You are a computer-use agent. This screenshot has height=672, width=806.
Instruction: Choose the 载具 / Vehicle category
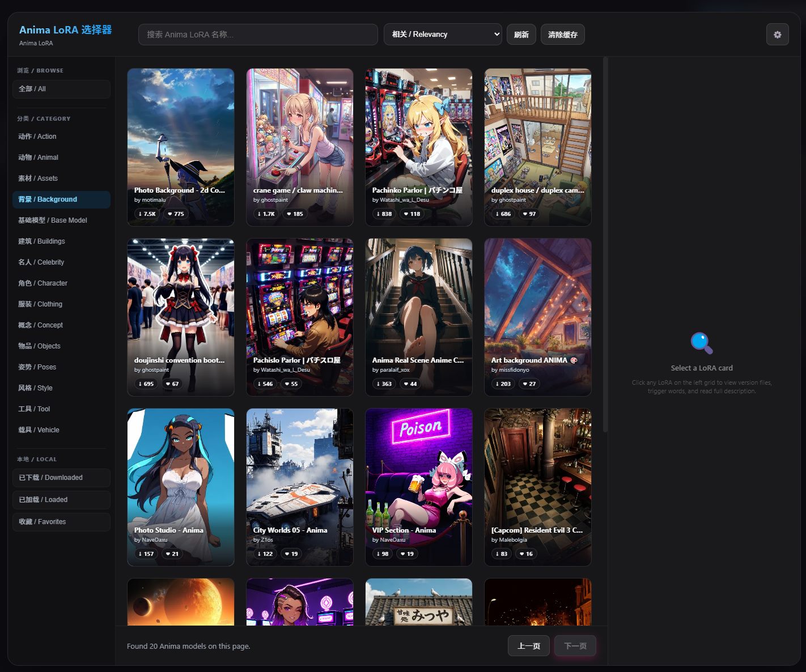pyautogui.click(x=61, y=430)
